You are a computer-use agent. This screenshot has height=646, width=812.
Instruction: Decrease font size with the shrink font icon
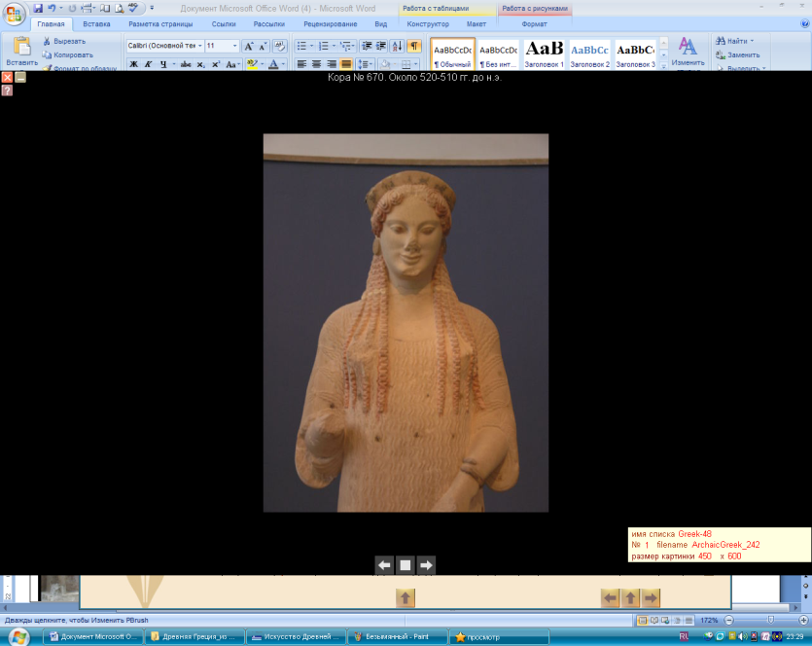point(263,46)
